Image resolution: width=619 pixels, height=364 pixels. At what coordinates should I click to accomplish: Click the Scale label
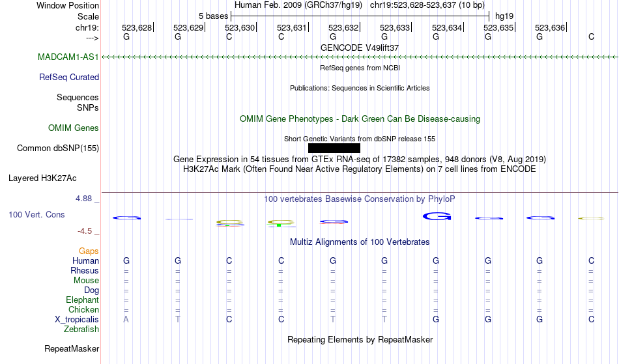[89, 16]
